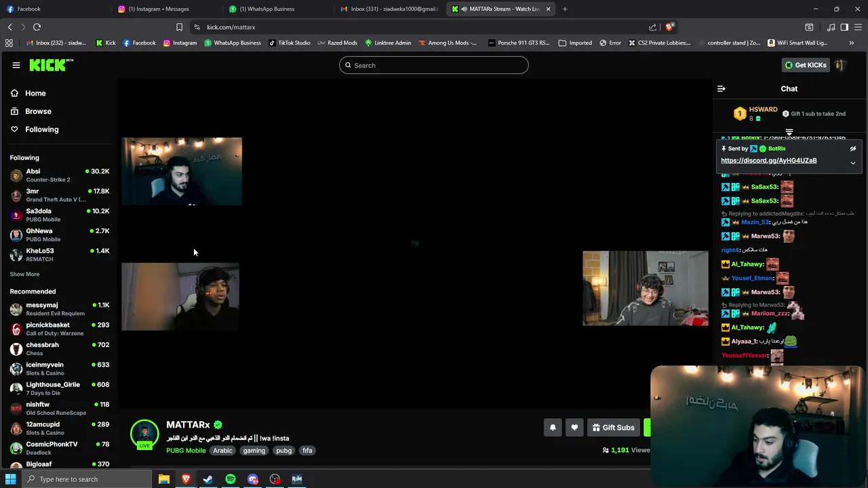This screenshot has width=868, height=488.
Task: Open GhNewa channel in Following list
Action: 60,235
